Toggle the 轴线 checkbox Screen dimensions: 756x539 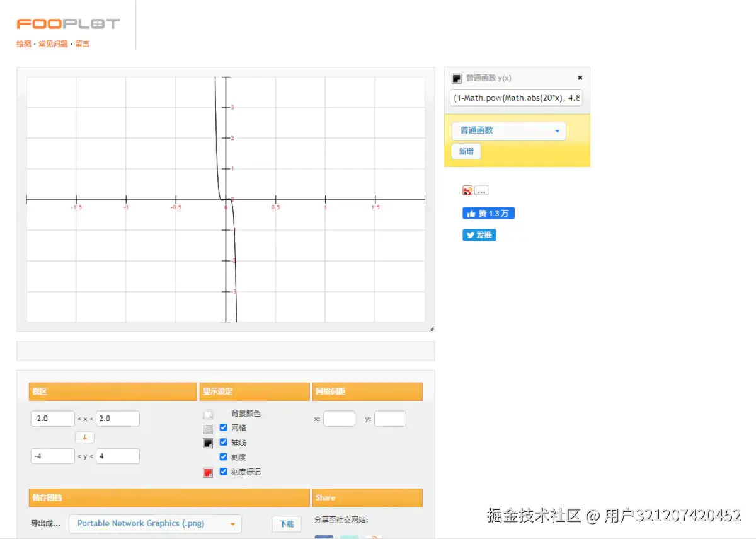tap(223, 442)
